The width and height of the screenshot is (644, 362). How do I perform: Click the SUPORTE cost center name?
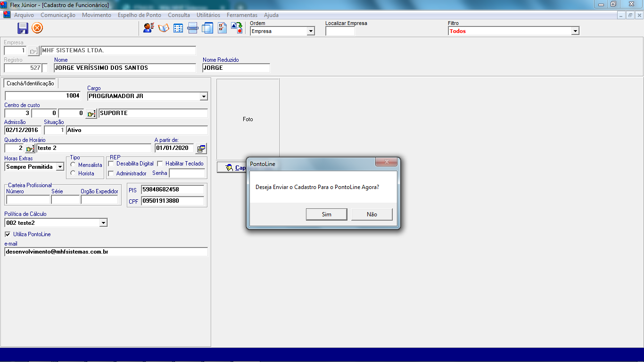pos(153,114)
